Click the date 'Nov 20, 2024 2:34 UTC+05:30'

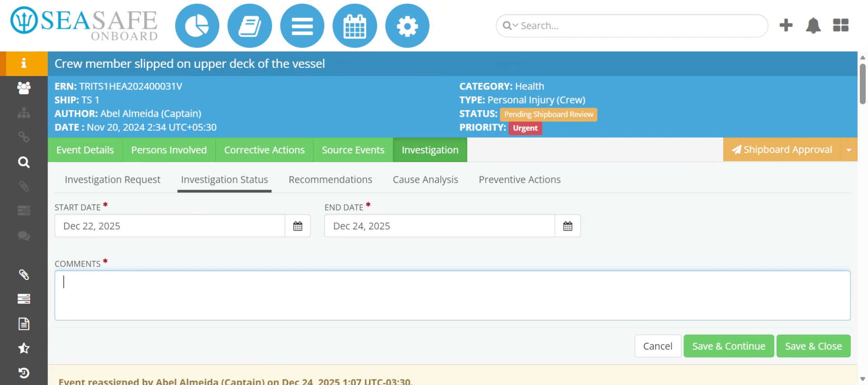coord(152,128)
